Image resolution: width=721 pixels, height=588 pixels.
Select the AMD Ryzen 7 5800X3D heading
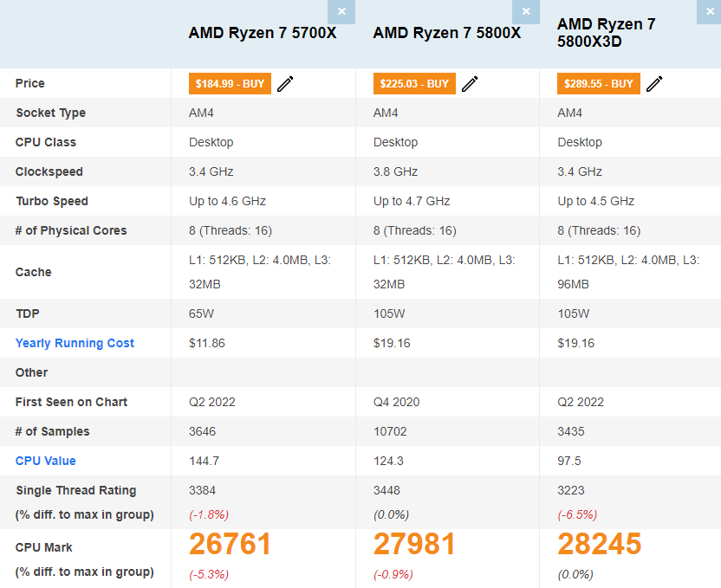click(x=607, y=33)
